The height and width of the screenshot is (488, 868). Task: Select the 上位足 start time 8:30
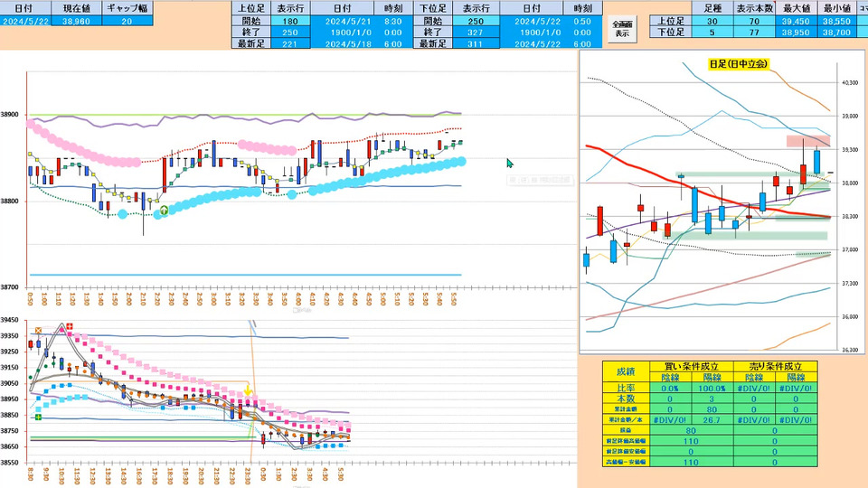click(393, 21)
